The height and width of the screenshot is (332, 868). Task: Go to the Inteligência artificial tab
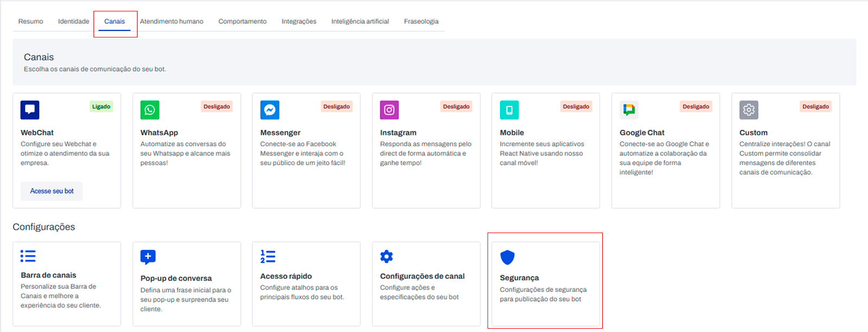click(360, 22)
